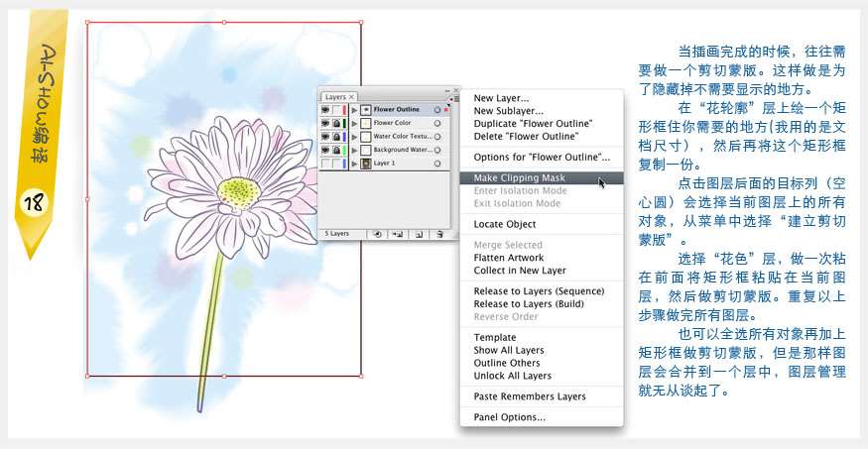Click the Background Water target circle

437,150
